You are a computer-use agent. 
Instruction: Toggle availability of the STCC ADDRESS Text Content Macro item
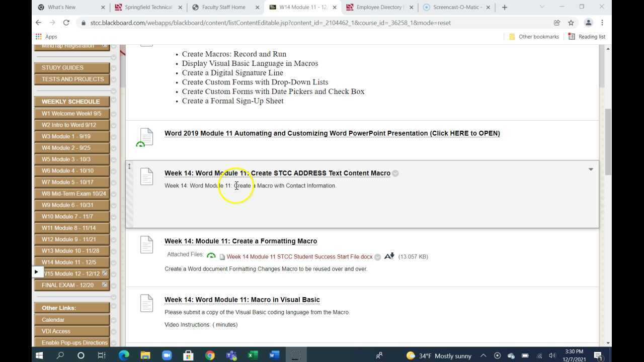(x=395, y=173)
